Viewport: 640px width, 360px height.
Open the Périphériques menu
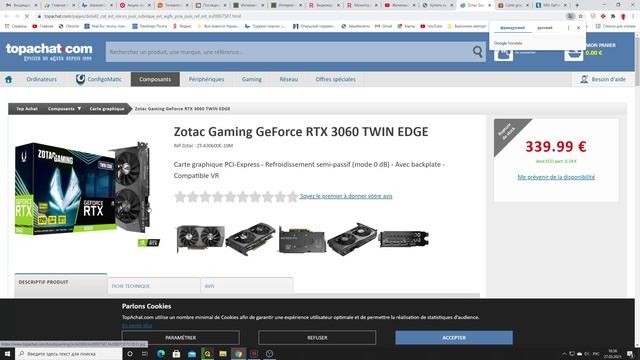coord(206,79)
